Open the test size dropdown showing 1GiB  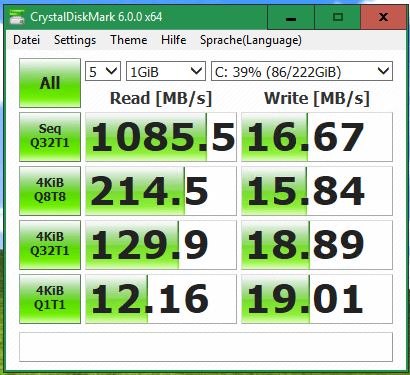(x=166, y=71)
